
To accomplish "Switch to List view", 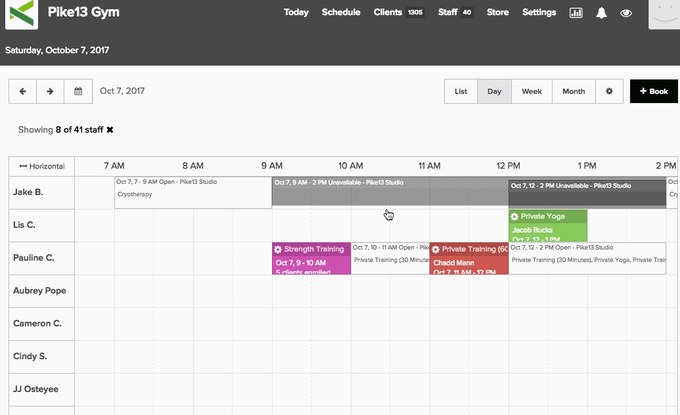I will click(461, 91).
